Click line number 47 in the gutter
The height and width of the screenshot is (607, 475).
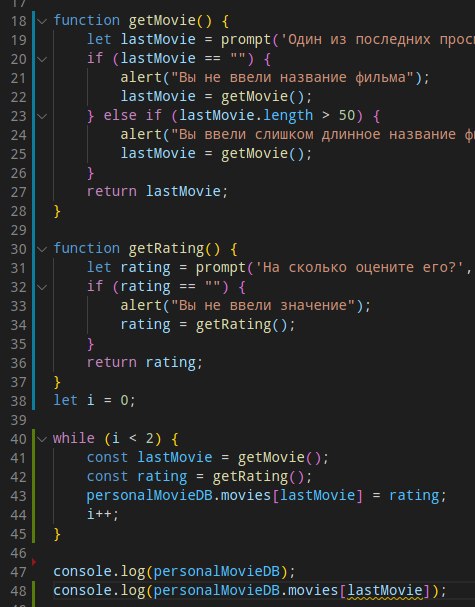(x=19, y=572)
